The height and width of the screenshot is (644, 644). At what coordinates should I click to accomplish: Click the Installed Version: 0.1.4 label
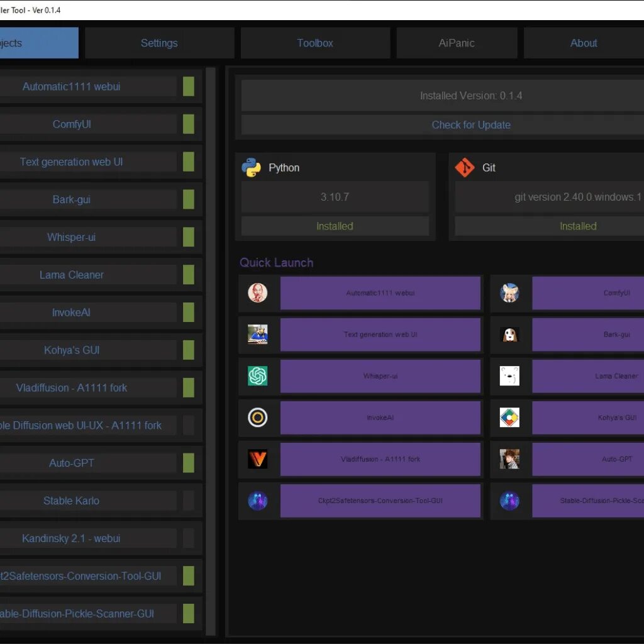[x=471, y=96]
